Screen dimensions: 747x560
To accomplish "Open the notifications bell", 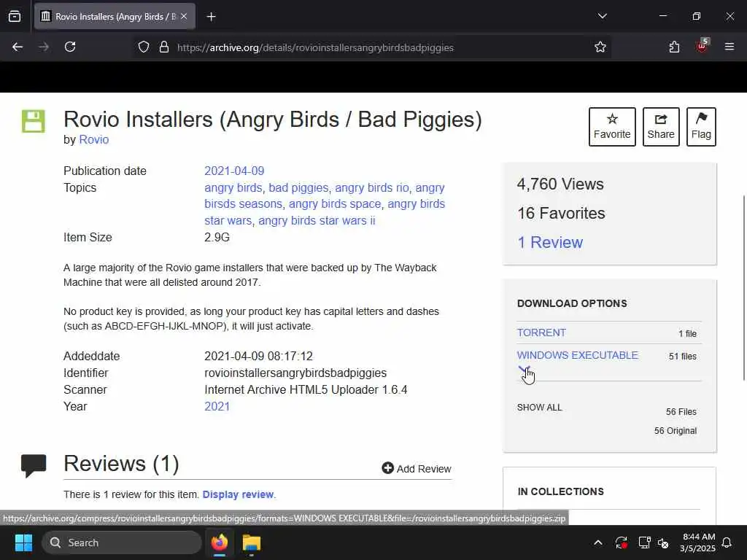I will click(727, 542).
